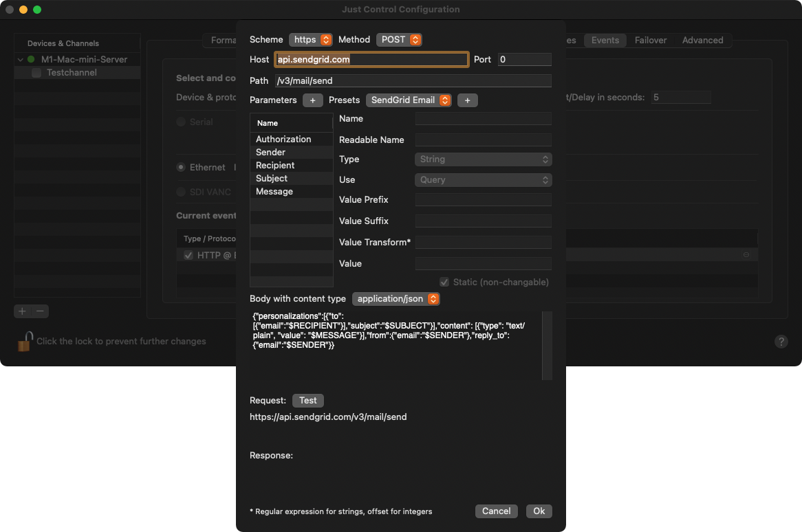Screen dimensions: 802x532
Task: Toggle the HTTP event checkbox
Action: pos(188,255)
